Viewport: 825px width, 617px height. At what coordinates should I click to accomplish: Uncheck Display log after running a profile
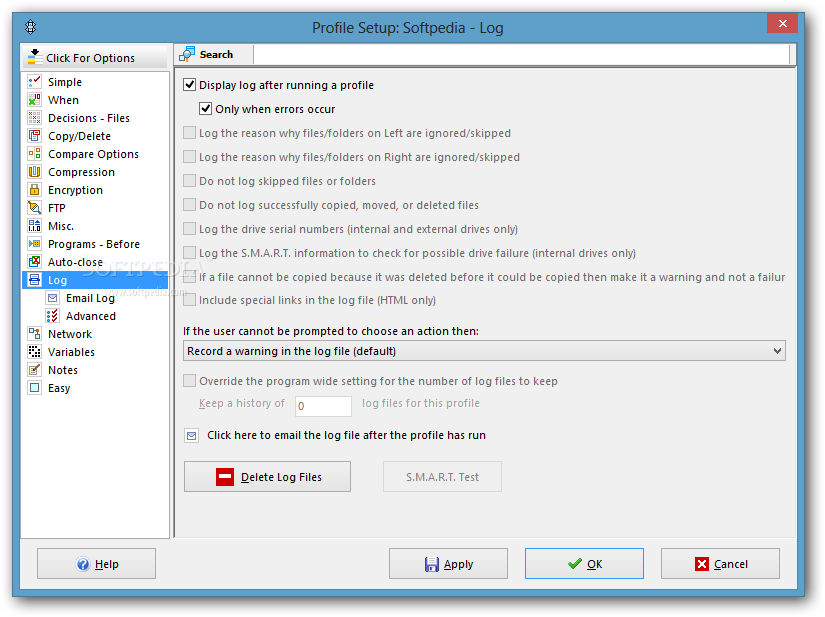point(189,85)
